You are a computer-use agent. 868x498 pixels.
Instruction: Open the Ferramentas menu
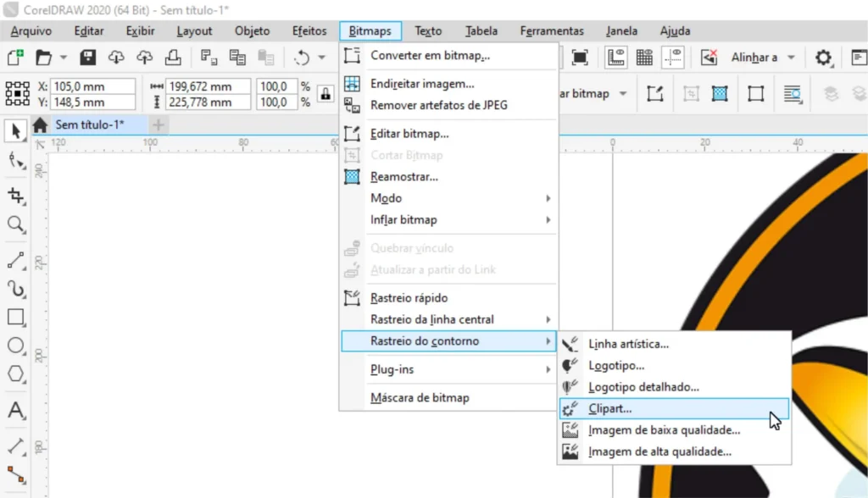[x=552, y=31]
